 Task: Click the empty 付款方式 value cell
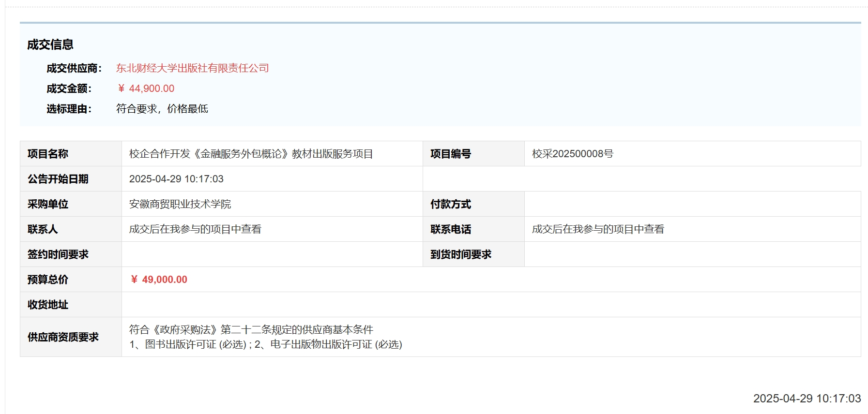(692, 204)
